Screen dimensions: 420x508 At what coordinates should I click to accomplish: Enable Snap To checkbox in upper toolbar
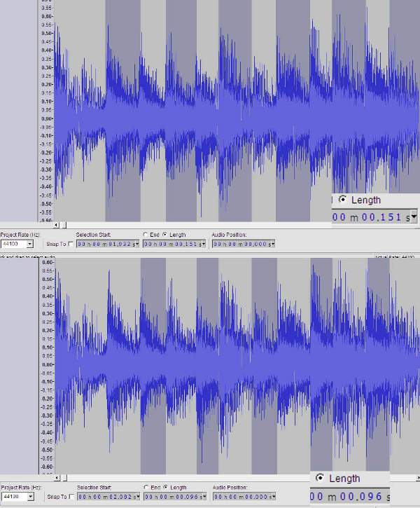click(x=71, y=244)
